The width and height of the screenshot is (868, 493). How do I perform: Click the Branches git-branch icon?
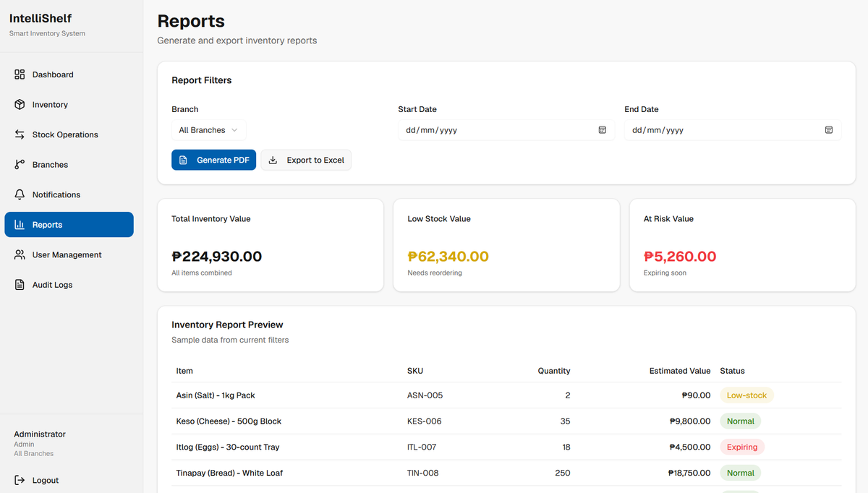click(x=20, y=165)
